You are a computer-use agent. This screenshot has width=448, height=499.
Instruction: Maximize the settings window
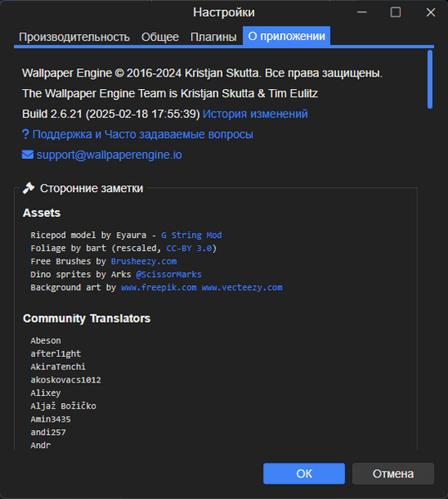coord(396,12)
